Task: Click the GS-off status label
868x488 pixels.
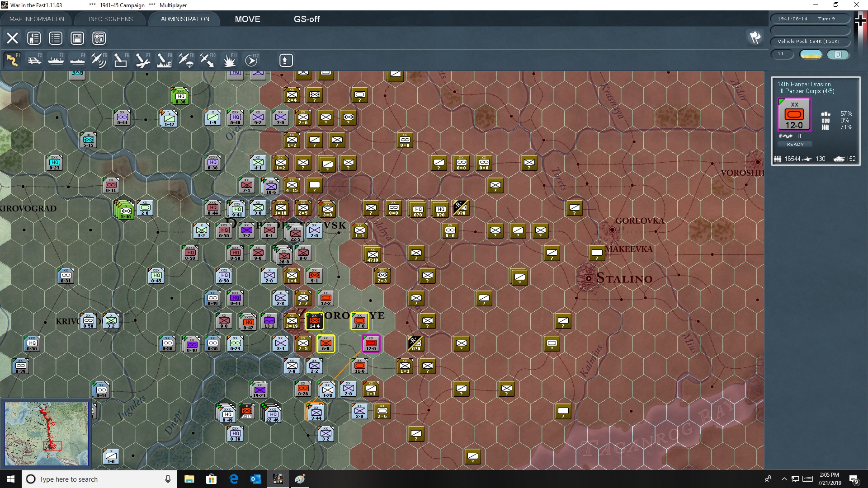Action: coord(307,19)
